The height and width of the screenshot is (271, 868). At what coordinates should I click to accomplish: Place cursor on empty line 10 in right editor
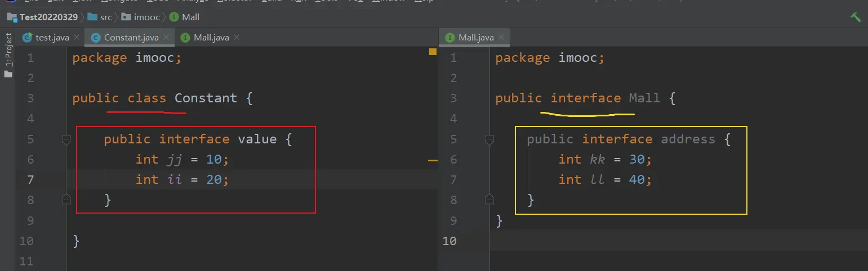pyautogui.click(x=620, y=241)
